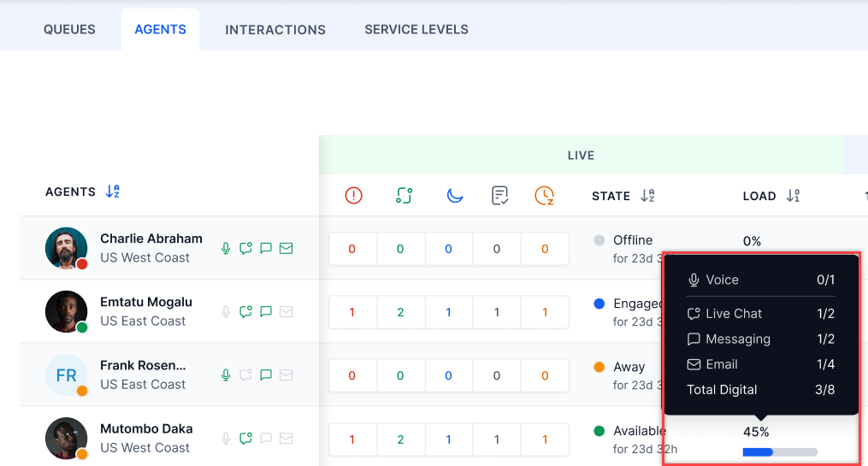Click Emtatu Mogalu's live chat icon

[246, 312]
